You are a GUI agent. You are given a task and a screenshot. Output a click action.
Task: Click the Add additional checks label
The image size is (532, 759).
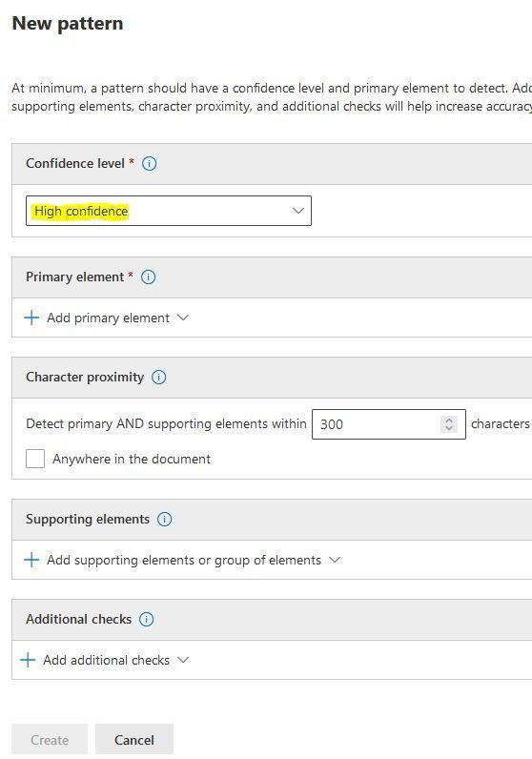click(107, 660)
